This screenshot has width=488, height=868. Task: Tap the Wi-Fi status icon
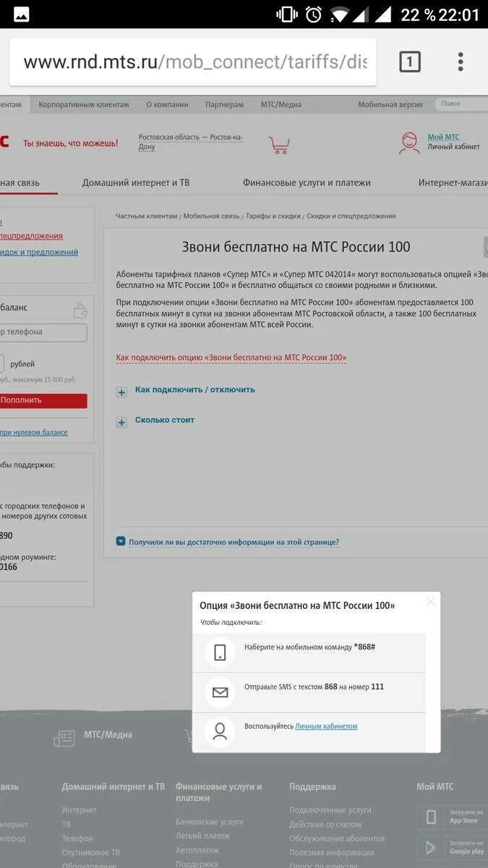(x=339, y=14)
